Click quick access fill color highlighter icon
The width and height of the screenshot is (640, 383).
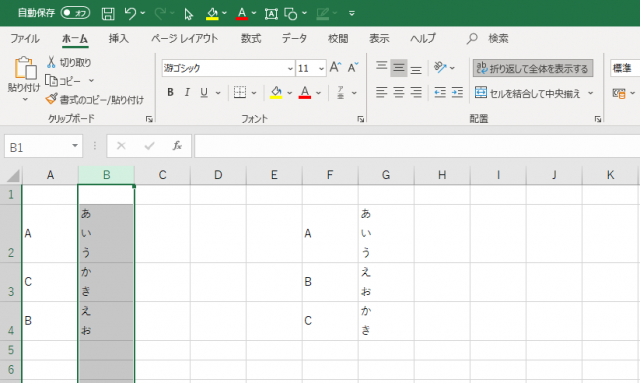tap(212, 13)
